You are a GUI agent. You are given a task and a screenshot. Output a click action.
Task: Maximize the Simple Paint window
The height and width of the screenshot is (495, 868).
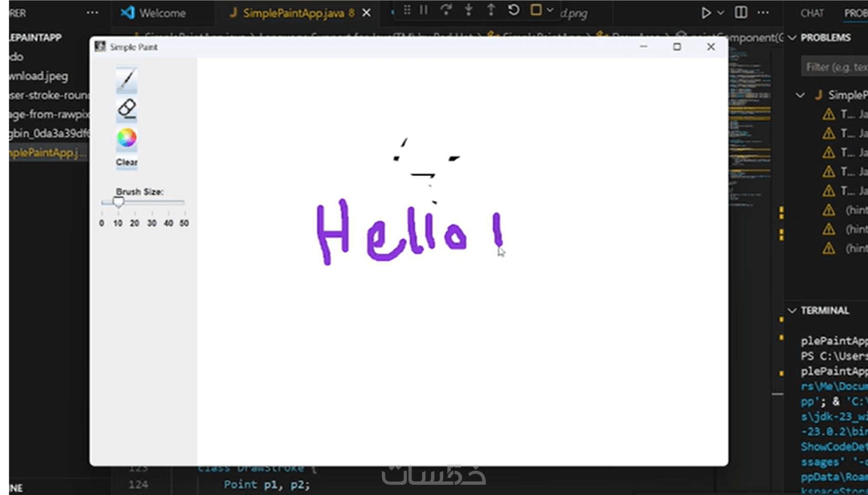677,46
